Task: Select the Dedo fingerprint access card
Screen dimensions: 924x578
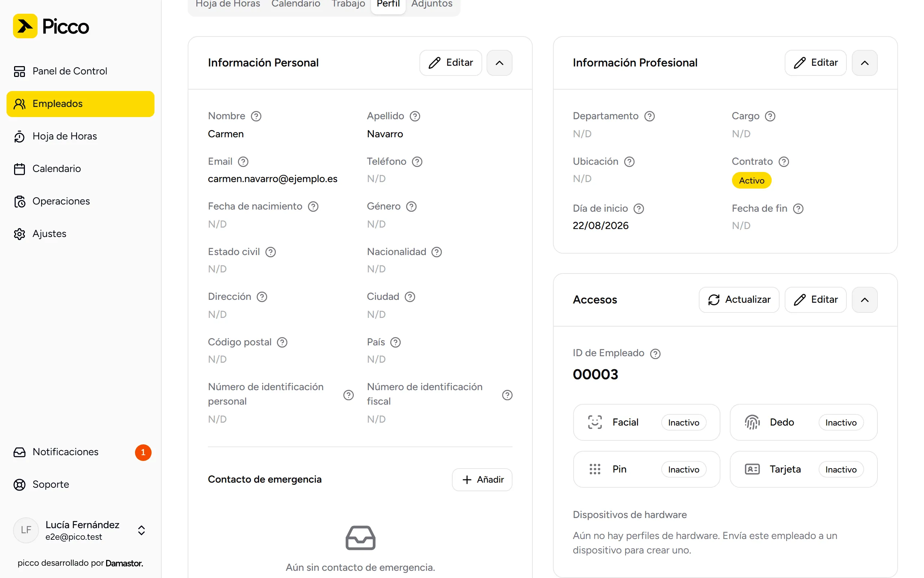Action: tap(803, 422)
